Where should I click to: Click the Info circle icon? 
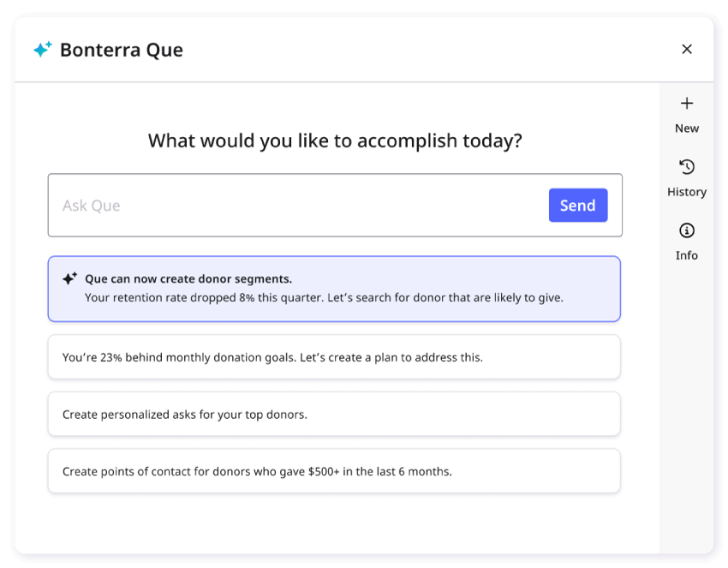[687, 230]
